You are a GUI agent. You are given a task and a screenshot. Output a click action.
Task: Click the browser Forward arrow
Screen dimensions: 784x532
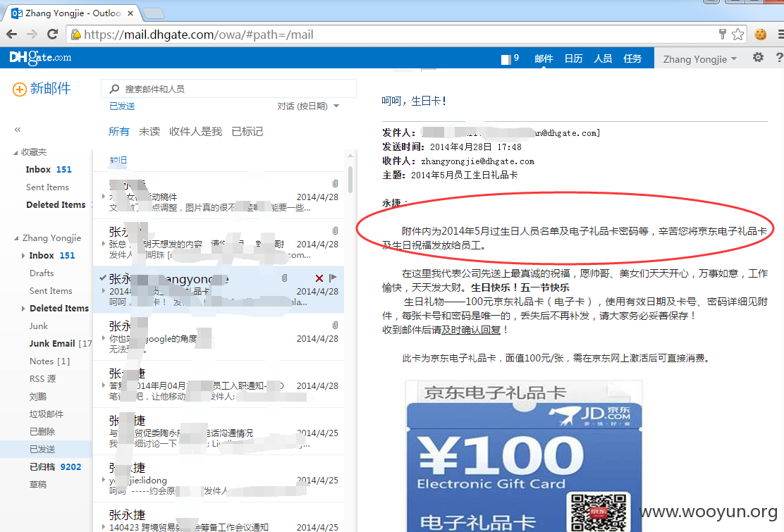32,35
